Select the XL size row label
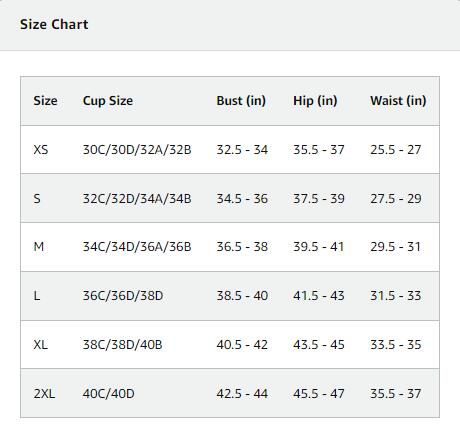The height and width of the screenshot is (443, 460). point(41,345)
